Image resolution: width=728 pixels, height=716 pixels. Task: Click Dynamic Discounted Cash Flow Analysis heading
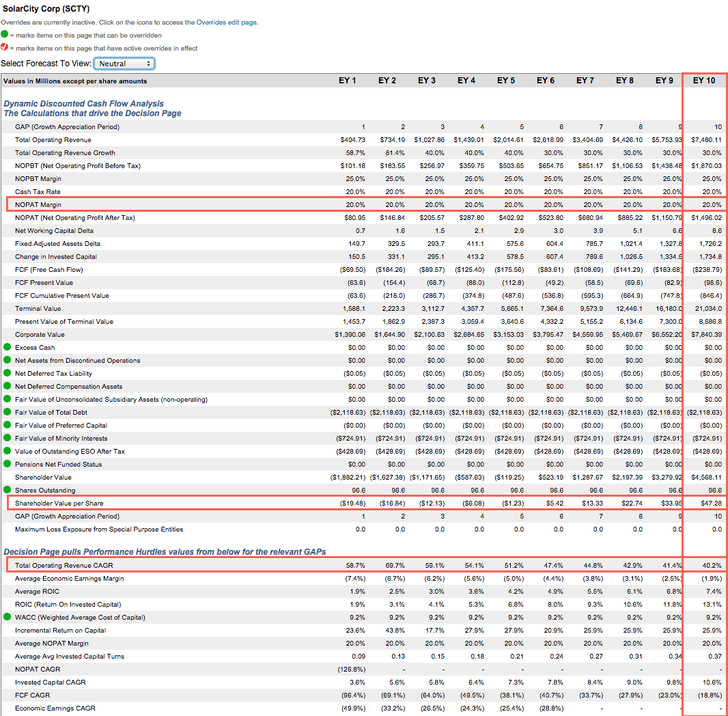[x=83, y=104]
